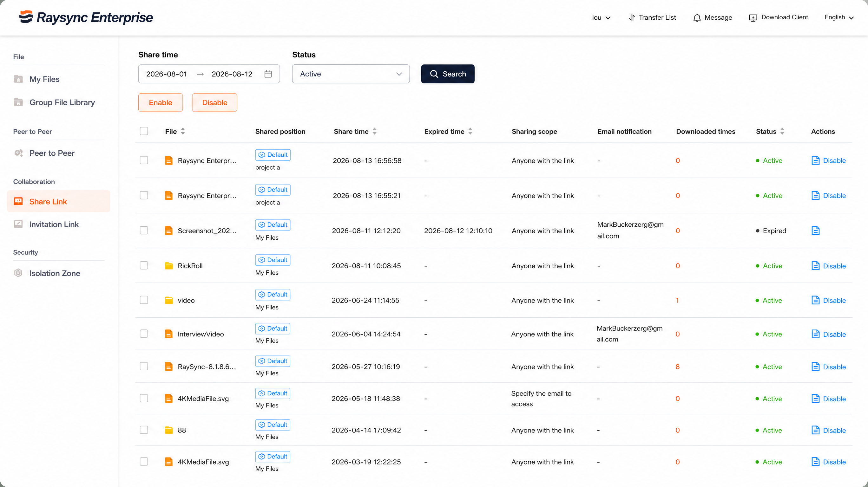868x487 pixels.
Task: Sort table by Share time column arrows
Action: (x=374, y=131)
